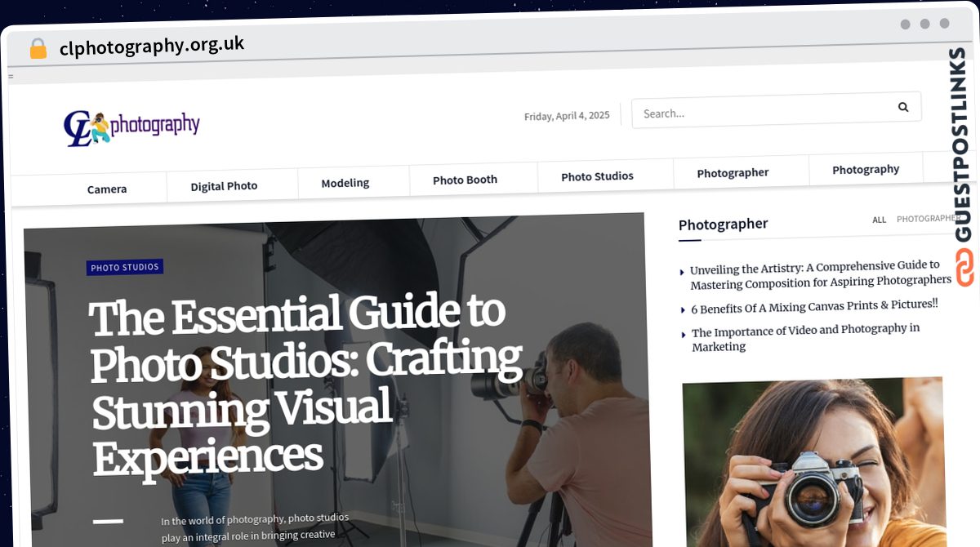Open the Photography menu item
980x547 pixels.
pos(866,170)
